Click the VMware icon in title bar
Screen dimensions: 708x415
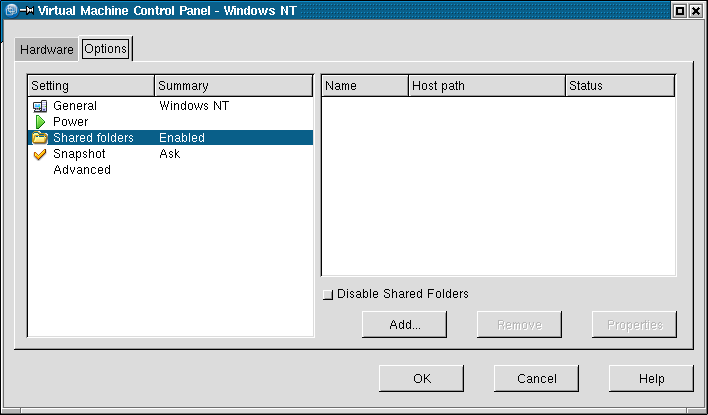[x=11, y=10]
